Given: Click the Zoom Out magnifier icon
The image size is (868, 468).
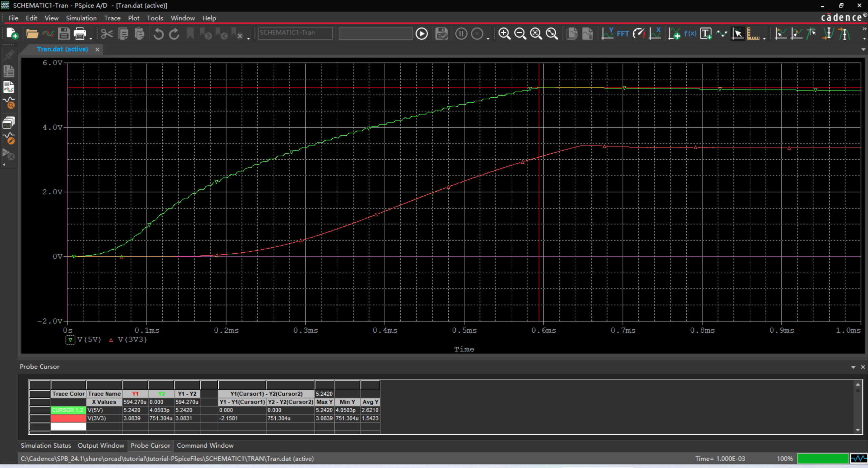Looking at the screenshot, I should pyautogui.click(x=520, y=34).
